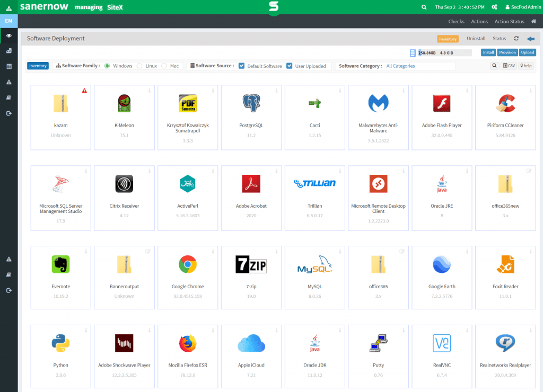Click the storage usage bar showing 258.8MiB

point(445,53)
